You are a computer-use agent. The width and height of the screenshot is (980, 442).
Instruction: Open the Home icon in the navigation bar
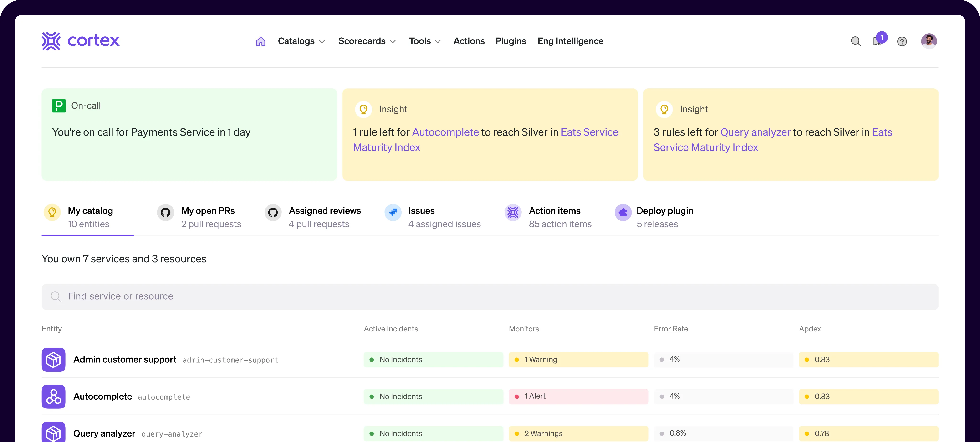tap(260, 41)
